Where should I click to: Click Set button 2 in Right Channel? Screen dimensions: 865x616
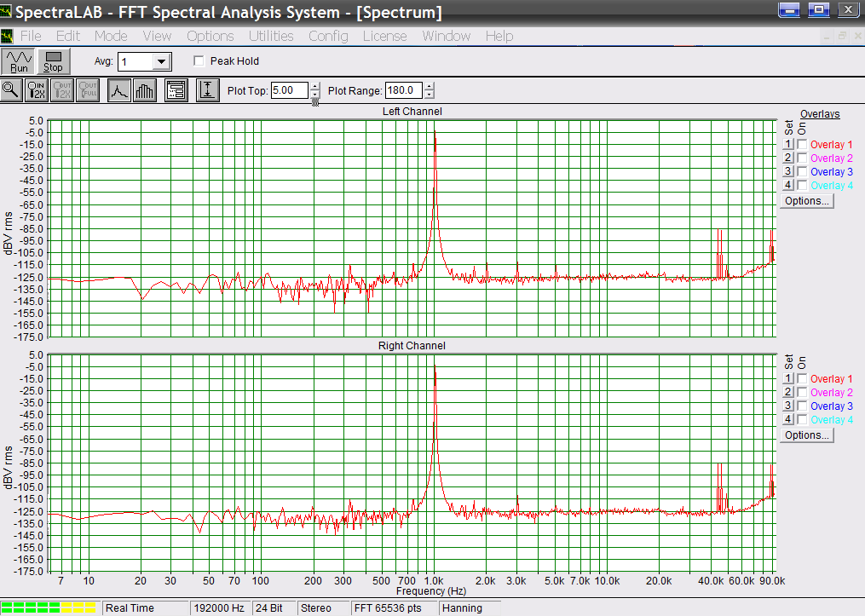[787, 393]
